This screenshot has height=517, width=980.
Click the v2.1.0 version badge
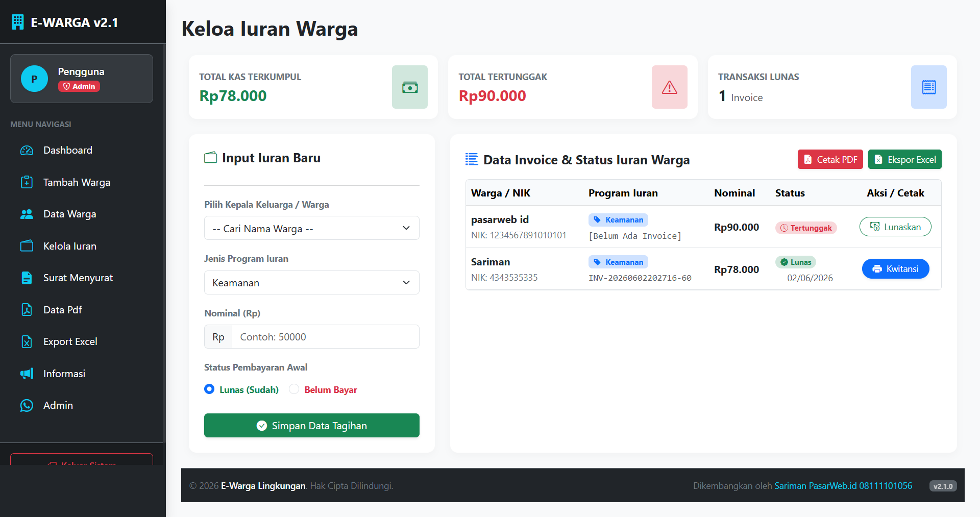click(943, 486)
